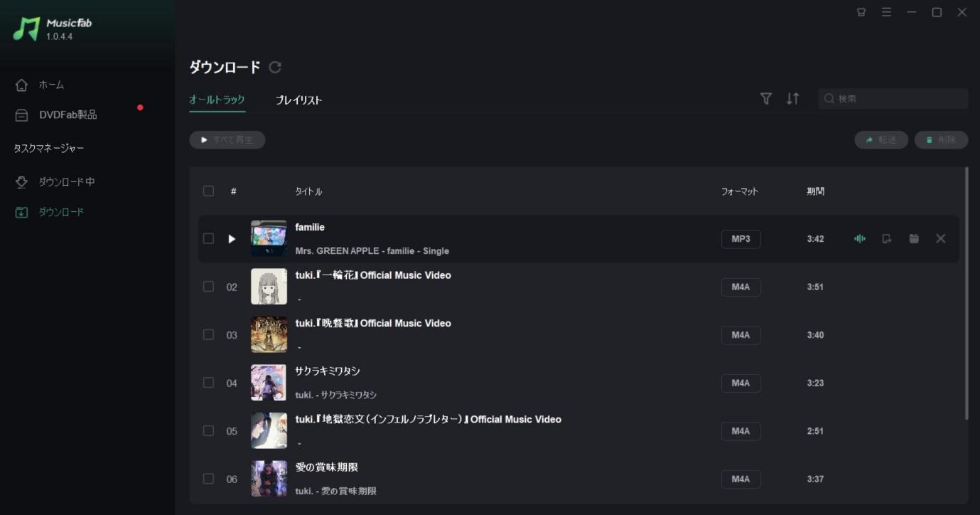
Task: Open folder icon for familie track
Action: pyautogui.click(x=914, y=238)
